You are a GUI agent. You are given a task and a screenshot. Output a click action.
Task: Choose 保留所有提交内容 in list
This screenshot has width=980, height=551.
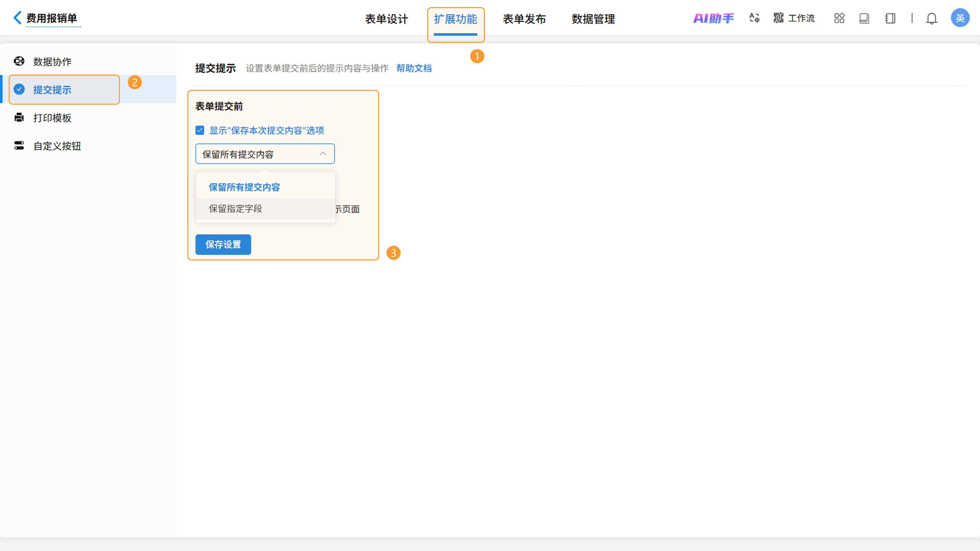click(244, 187)
